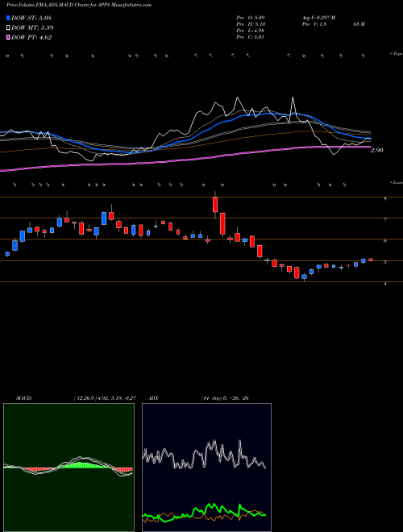403x532 pixels.
Task: Click the 'Pre L: 4.98' low value
Action: tap(251, 31)
